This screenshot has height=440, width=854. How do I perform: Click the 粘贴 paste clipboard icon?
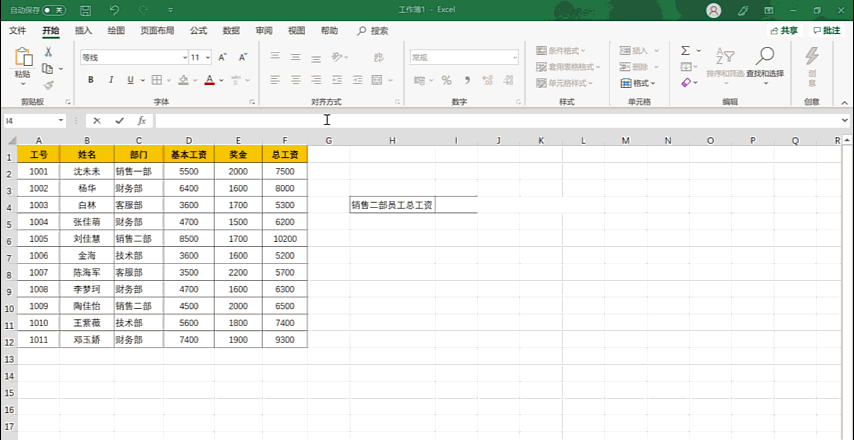pos(23,57)
